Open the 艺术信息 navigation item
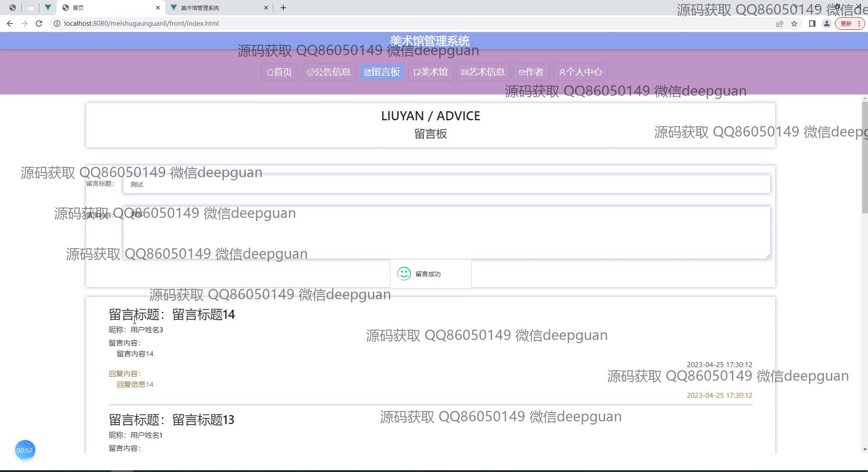The height and width of the screenshot is (472, 868). tap(483, 72)
